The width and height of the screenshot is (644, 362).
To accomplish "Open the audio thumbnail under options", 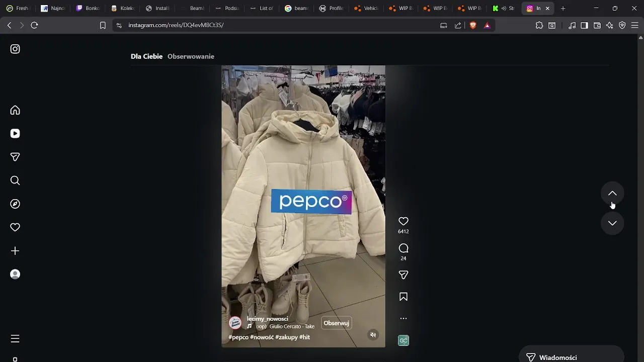I will coord(403,340).
